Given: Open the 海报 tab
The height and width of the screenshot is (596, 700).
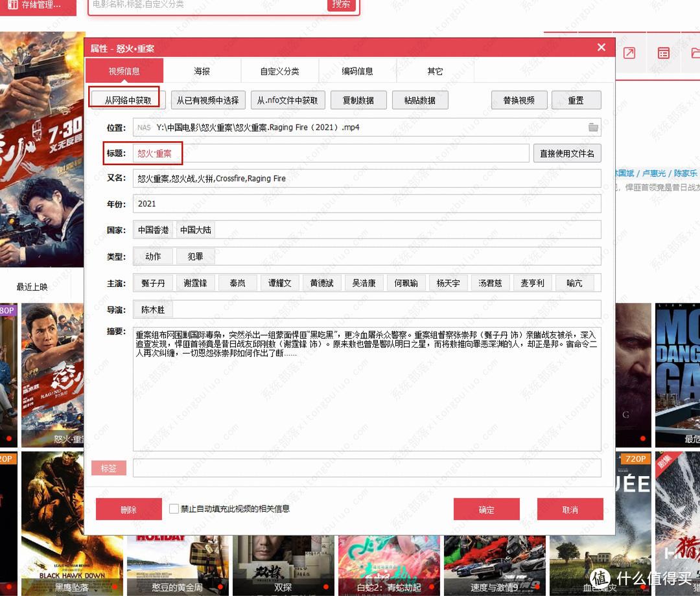Looking at the screenshot, I should point(202,71).
